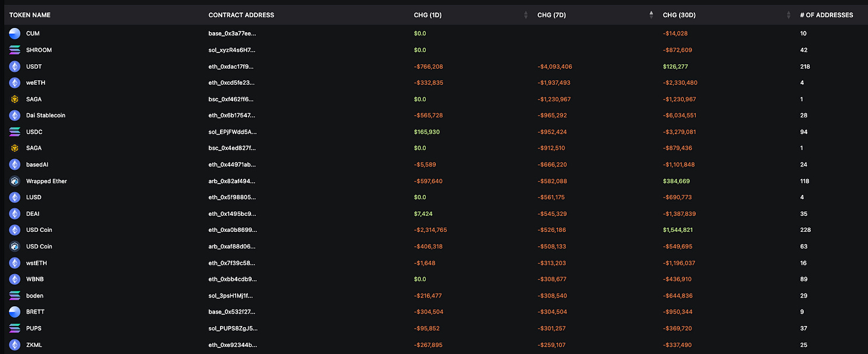Screen dimensions: 868x354
Task: Sort by the CHG (1D) column arrows
Action: tap(526, 15)
